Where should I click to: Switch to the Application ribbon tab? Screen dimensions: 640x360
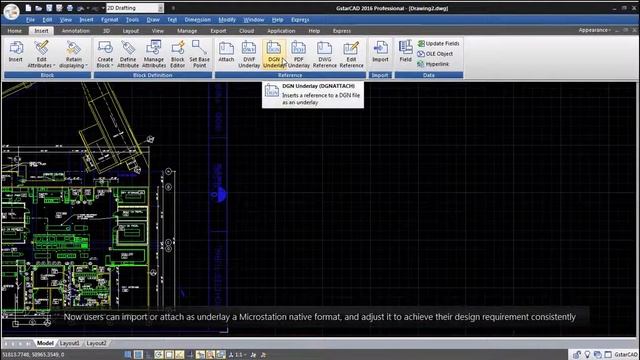coord(281,31)
